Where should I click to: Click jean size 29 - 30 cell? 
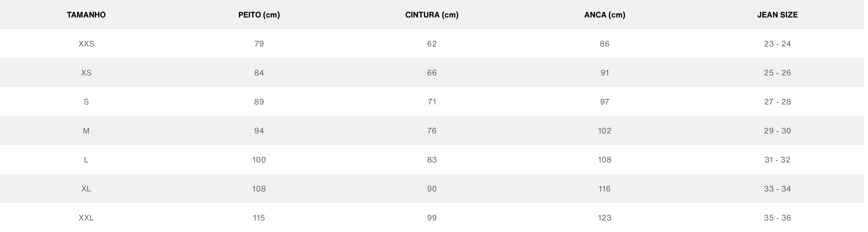point(777,131)
